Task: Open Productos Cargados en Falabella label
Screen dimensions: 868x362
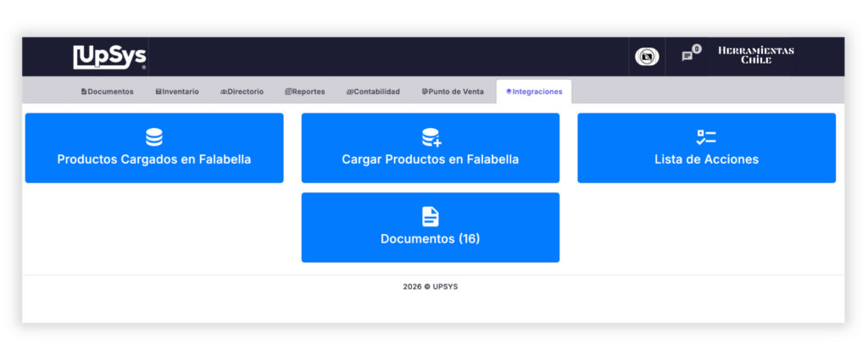Action: tap(154, 159)
